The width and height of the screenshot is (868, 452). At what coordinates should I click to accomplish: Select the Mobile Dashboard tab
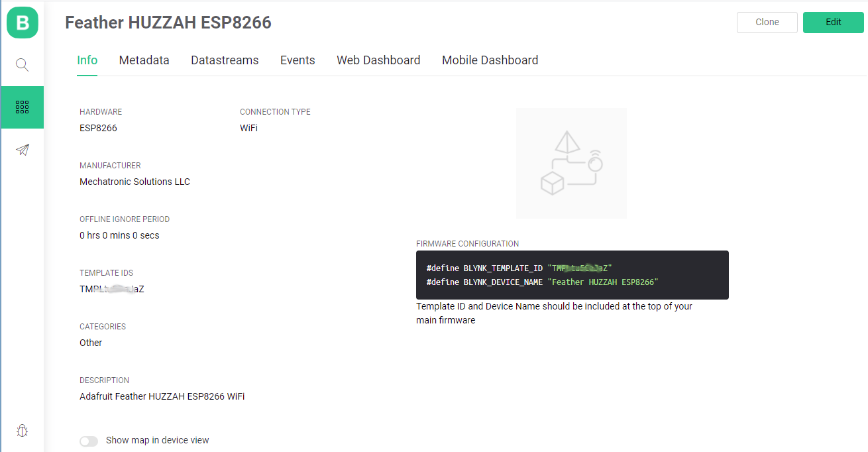coord(490,60)
